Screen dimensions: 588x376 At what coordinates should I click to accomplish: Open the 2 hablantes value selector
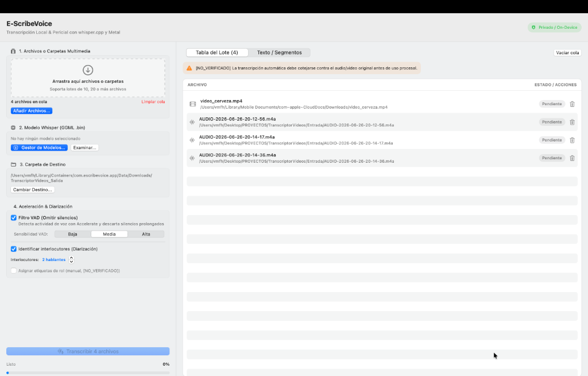(x=53, y=259)
